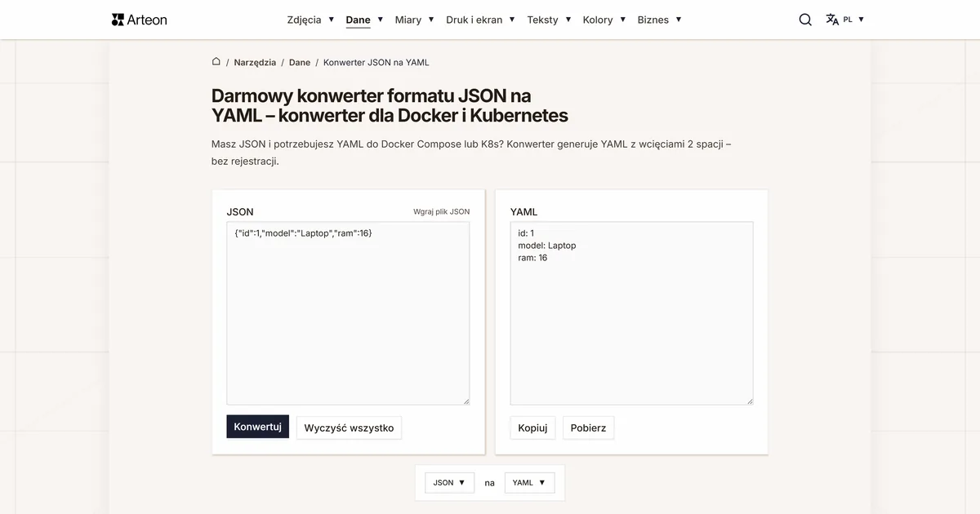Focus the YAML output text area
Image resolution: width=980 pixels, height=514 pixels.
(631, 313)
